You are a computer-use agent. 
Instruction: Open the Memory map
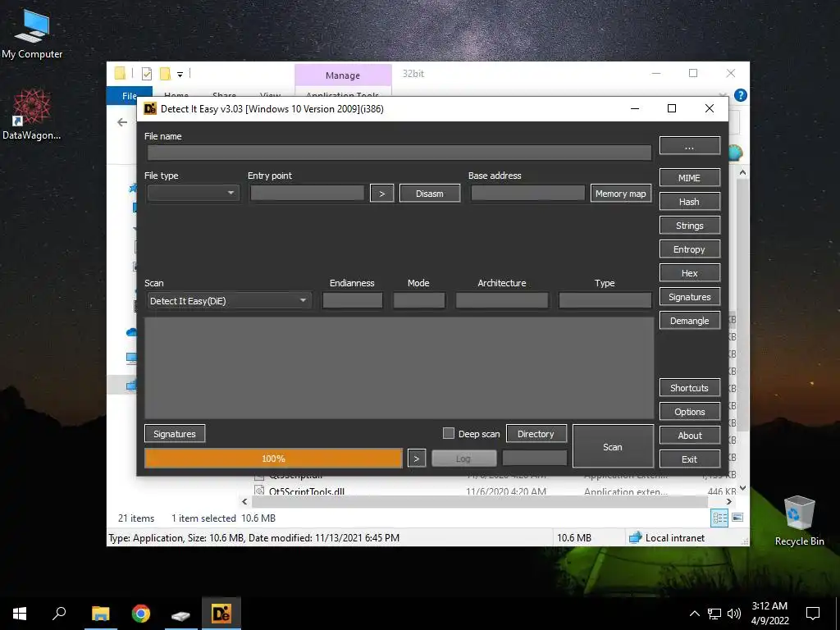pos(621,194)
